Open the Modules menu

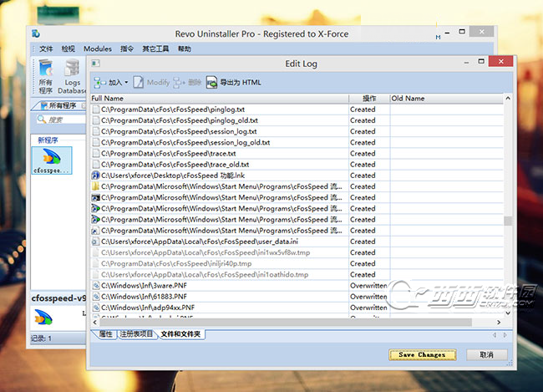98,48
